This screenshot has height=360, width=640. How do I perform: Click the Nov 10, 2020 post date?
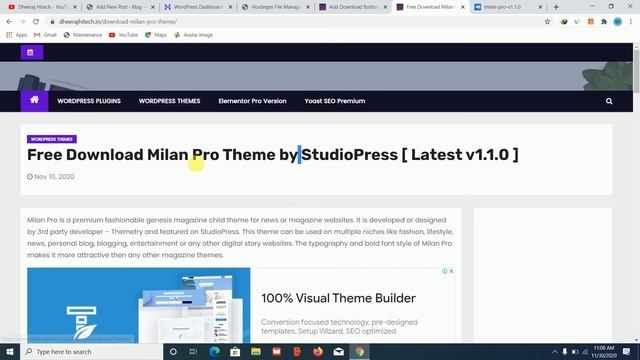tap(51, 177)
